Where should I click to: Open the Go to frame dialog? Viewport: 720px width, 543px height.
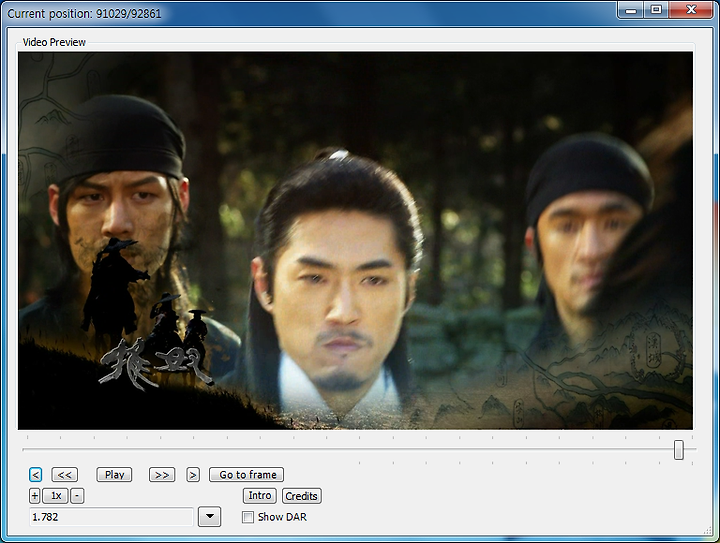point(247,475)
